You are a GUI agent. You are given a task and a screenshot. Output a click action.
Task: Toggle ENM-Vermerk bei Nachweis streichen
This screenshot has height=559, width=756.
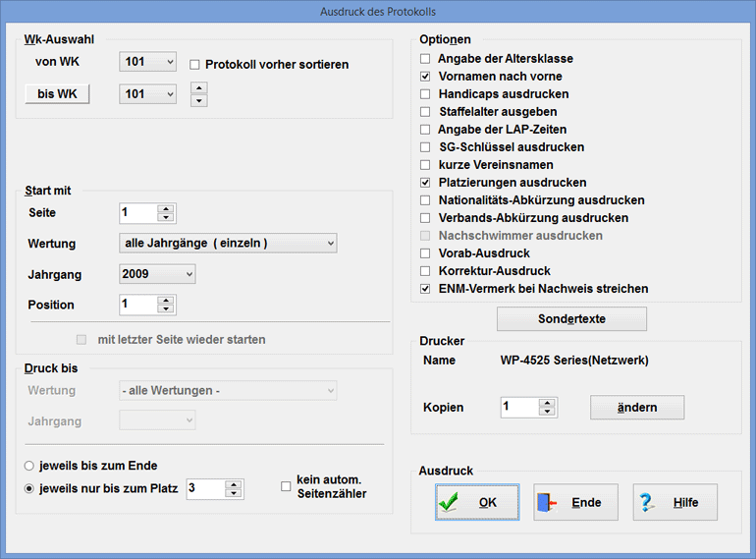(425, 289)
